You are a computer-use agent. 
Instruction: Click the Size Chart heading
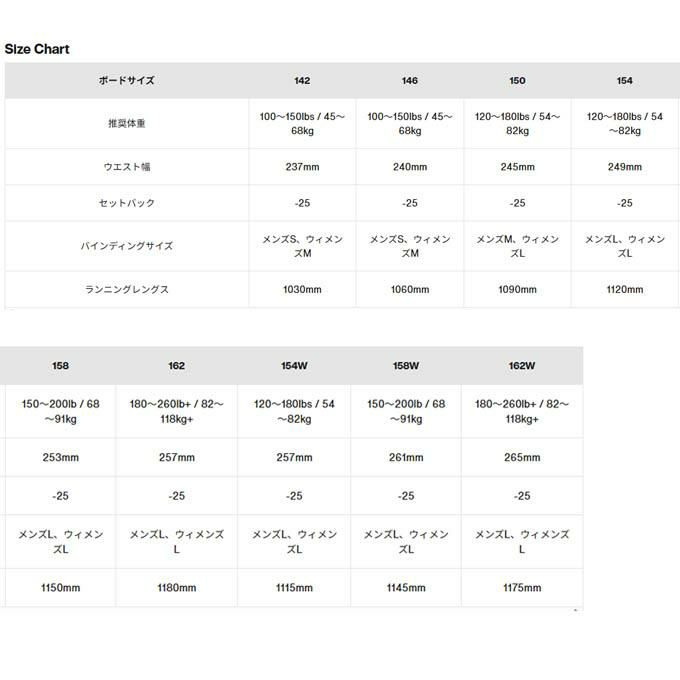click(x=37, y=48)
